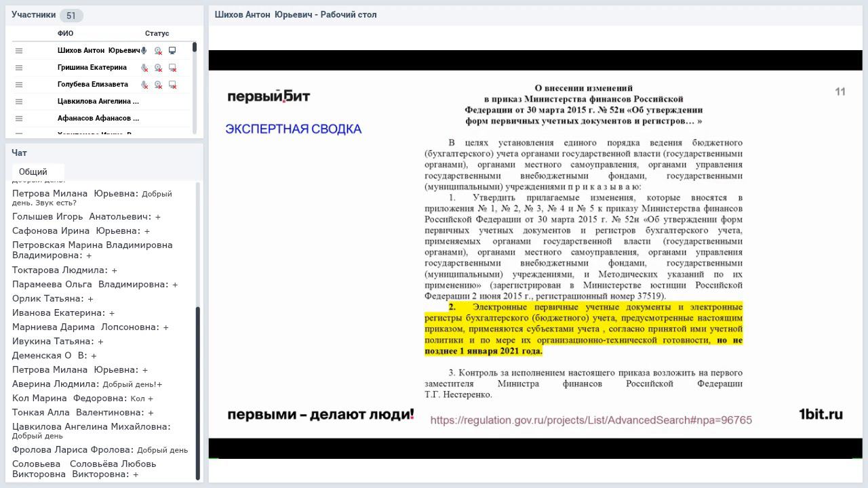This screenshot has width=868, height=488.
Task: Open the regulation.gov.ru link on the slide
Action: pos(591,420)
